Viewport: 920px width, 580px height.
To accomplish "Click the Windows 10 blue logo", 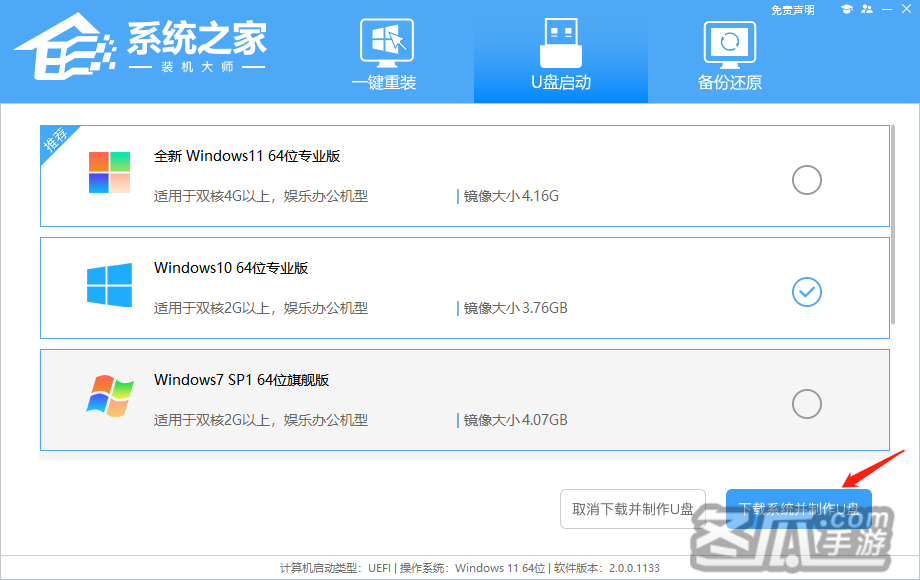I will (x=109, y=285).
